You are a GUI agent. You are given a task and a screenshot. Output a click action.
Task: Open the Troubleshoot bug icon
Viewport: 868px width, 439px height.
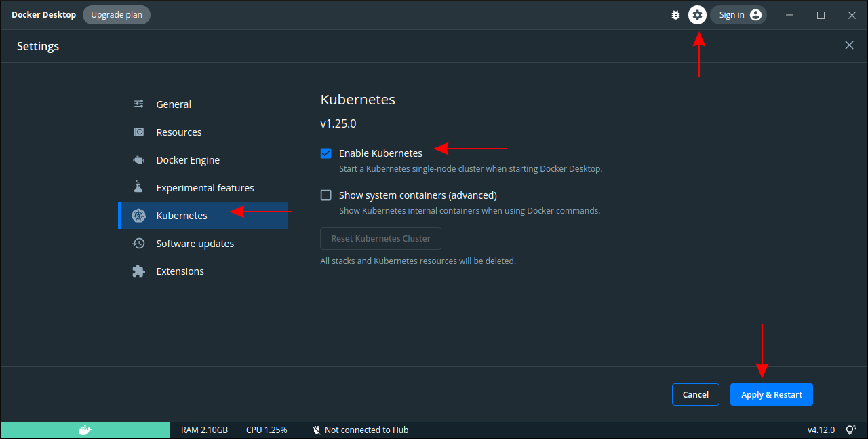[x=675, y=14]
